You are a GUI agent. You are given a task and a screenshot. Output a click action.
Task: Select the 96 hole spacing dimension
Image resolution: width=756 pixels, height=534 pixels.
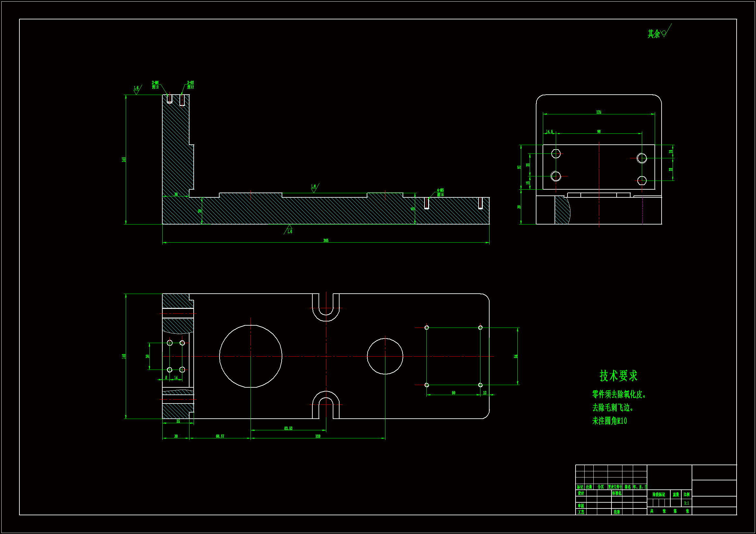599,131
